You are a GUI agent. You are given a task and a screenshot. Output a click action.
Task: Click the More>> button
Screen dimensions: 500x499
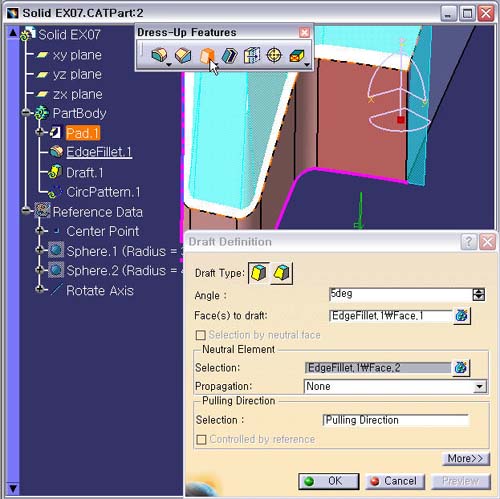click(x=466, y=459)
